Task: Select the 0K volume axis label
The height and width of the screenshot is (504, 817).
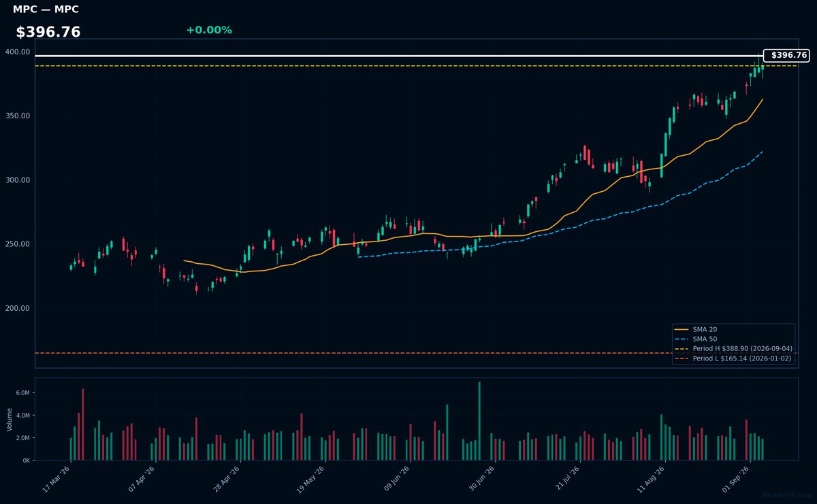Action: tap(26, 460)
